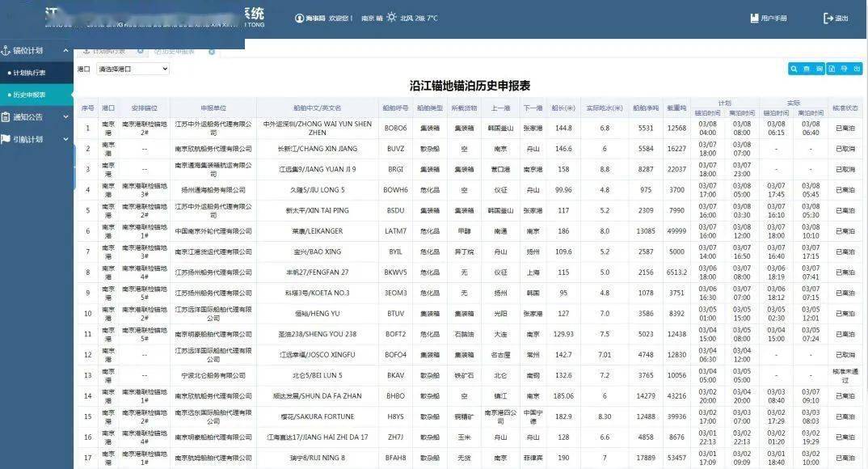Click the anchor icon on 计划执行表 tab
The image size is (868, 469).
pyautogui.click(x=86, y=50)
